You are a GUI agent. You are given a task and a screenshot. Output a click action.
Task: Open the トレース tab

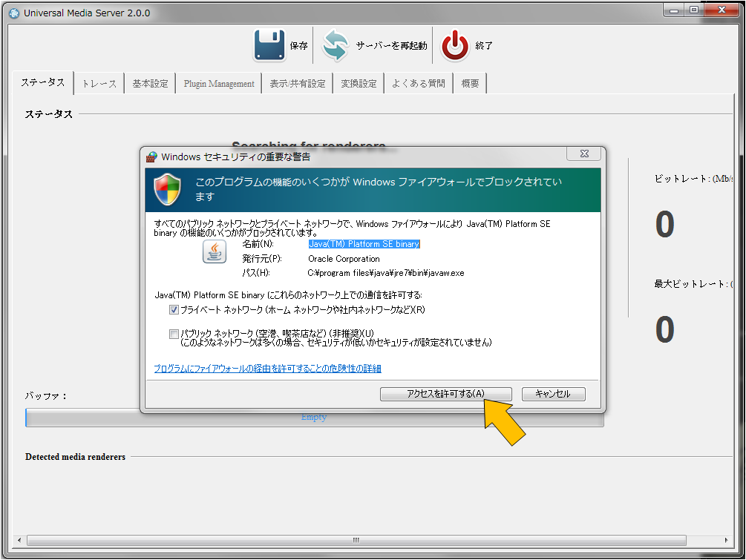click(99, 84)
